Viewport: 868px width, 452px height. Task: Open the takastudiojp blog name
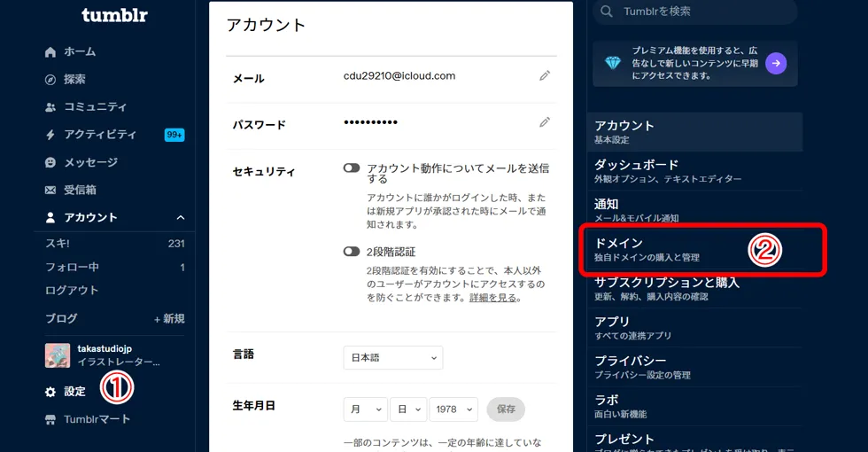coord(105,349)
